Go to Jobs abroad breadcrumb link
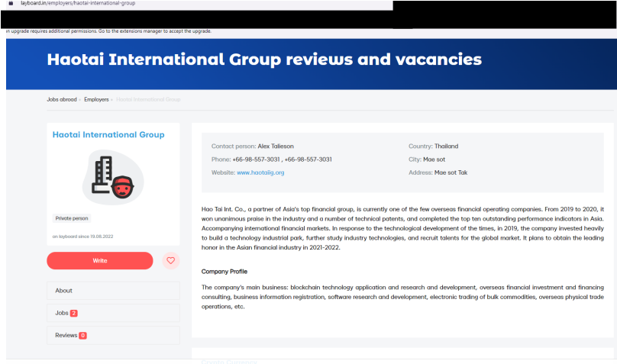 pos(62,99)
